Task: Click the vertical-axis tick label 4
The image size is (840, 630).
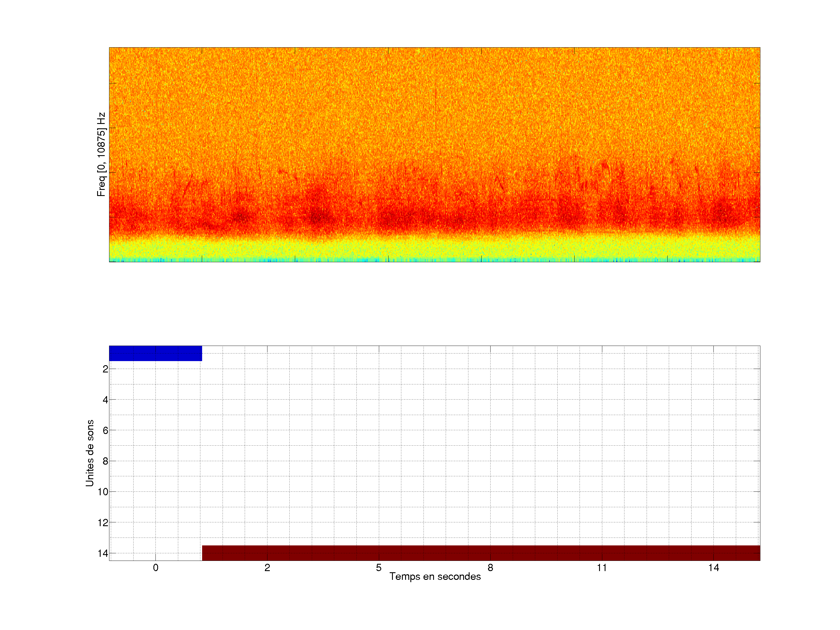Action: point(105,400)
